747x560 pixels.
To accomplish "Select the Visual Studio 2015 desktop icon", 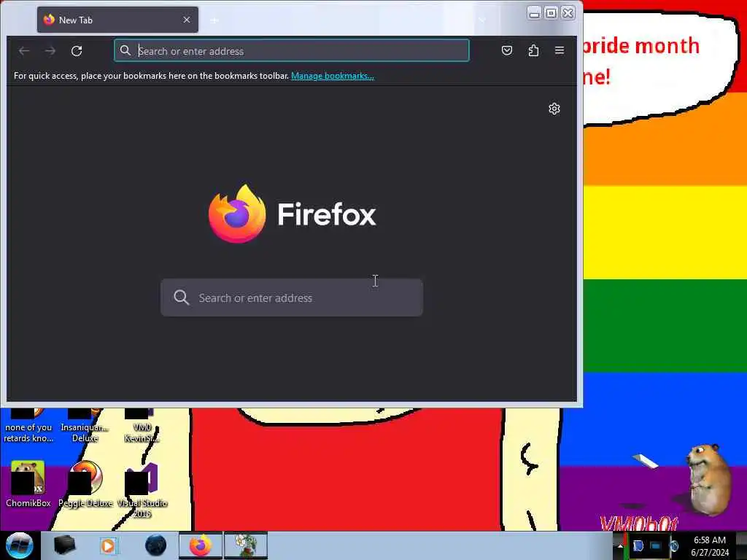I will coord(142,489).
